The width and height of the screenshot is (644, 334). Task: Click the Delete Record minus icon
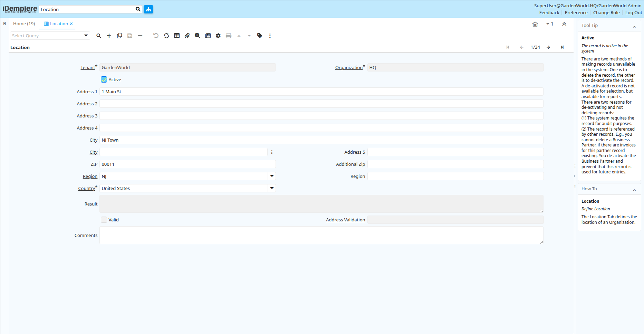click(140, 36)
